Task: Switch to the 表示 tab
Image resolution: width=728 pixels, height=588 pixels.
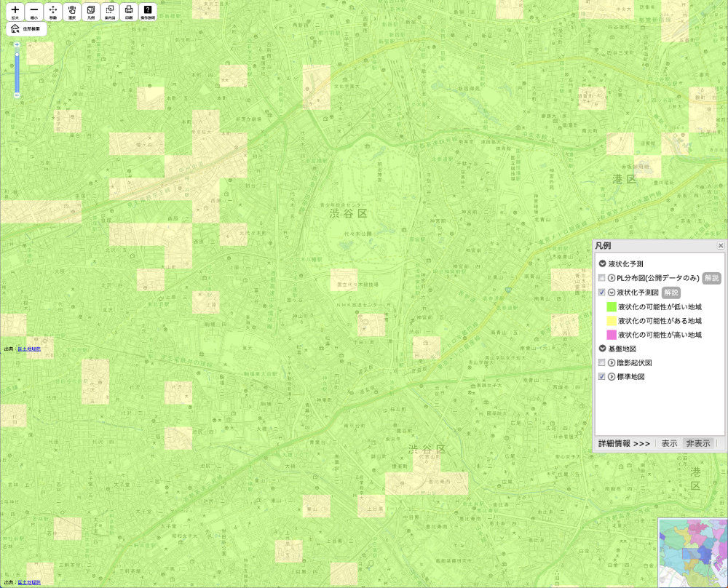Action: (x=669, y=443)
